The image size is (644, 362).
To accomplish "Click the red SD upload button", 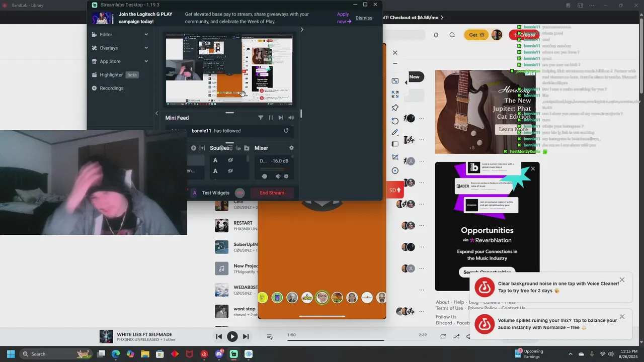I will [395, 190].
